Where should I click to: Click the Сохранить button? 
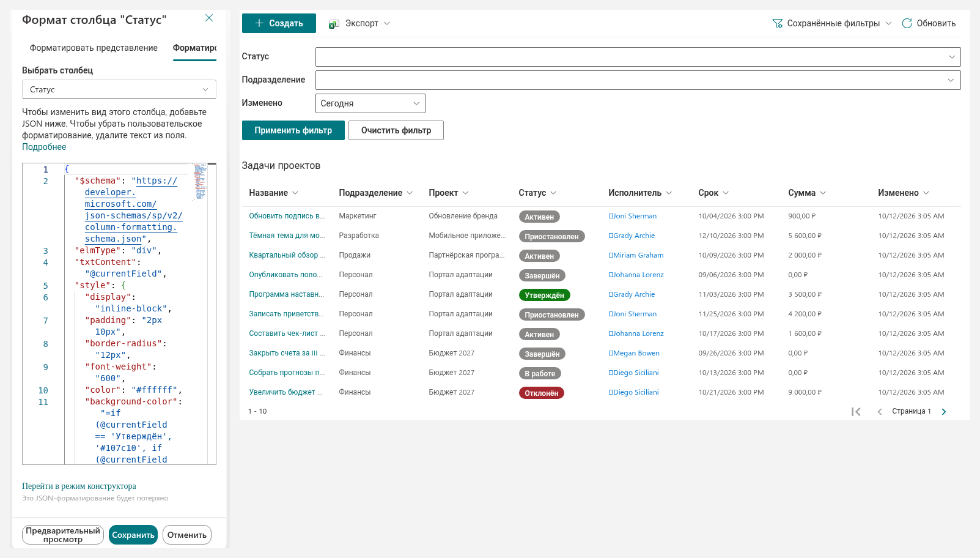click(x=133, y=535)
